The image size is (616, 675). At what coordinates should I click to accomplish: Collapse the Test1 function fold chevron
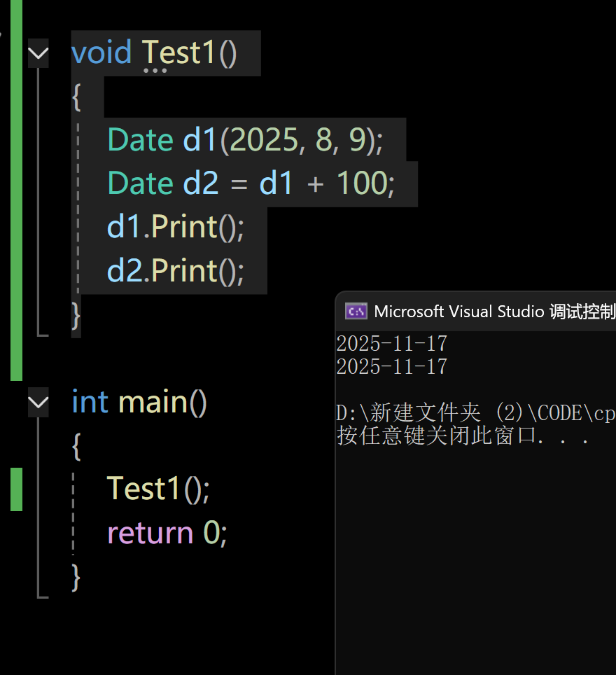click(x=38, y=53)
